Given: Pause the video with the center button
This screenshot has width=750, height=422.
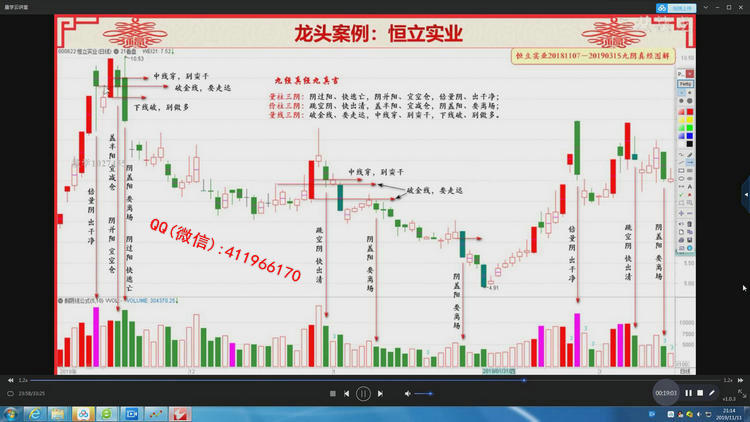Looking at the screenshot, I should tap(364, 394).
